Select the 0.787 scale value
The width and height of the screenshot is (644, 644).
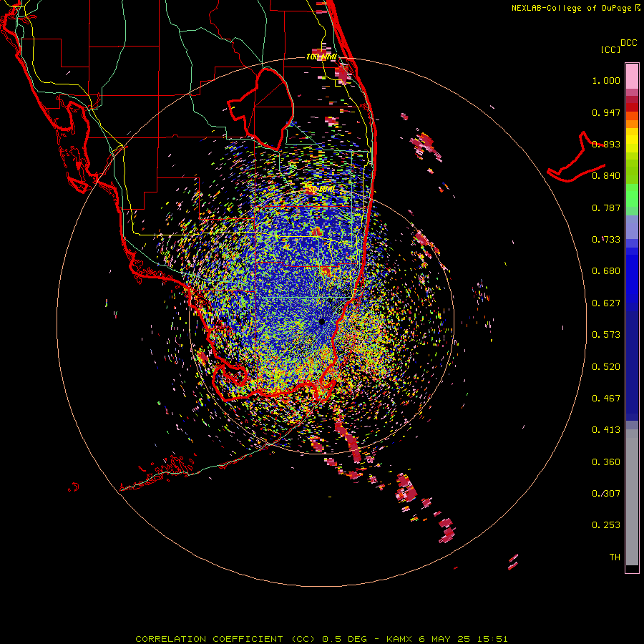click(606, 208)
